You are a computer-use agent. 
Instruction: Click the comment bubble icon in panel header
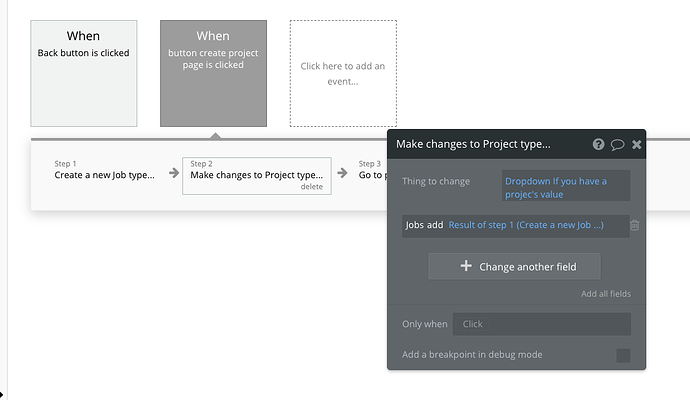tap(617, 144)
